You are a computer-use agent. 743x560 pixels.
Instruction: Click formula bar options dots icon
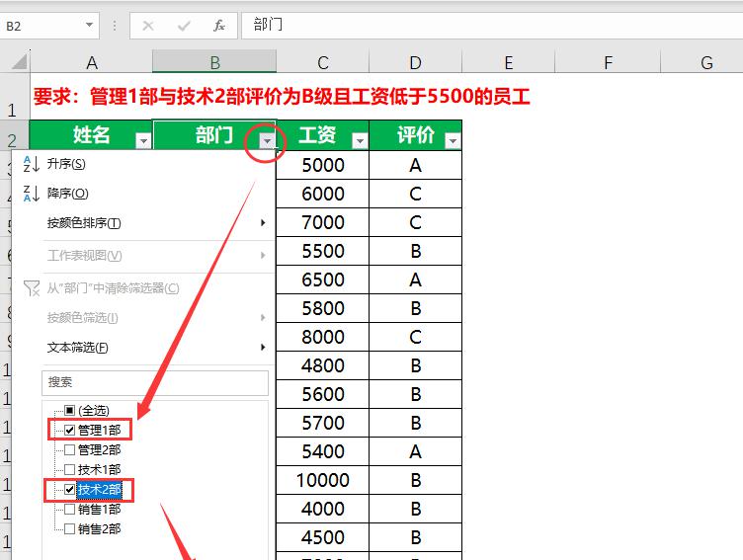pos(115,26)
